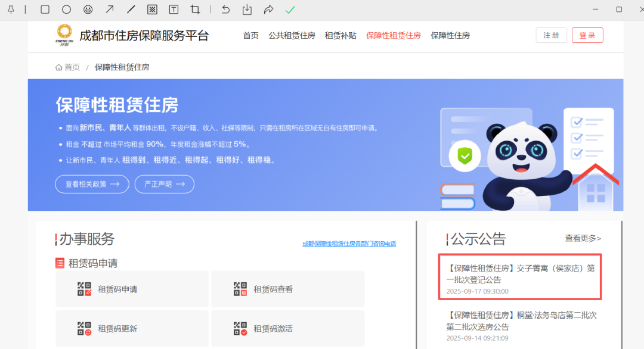Select the ellipse annotation tool
Image resolution: width=644 pixels, height=349 pixels.
point(66,9)
